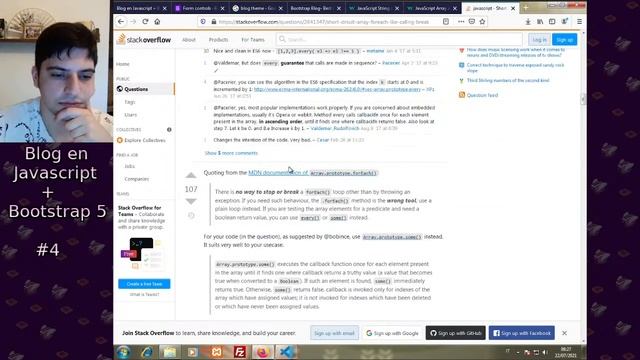Image resolution: width=640 pixels, height=360 pixels.
Task: Click 'Create a free Team' button
Action: 144,284
